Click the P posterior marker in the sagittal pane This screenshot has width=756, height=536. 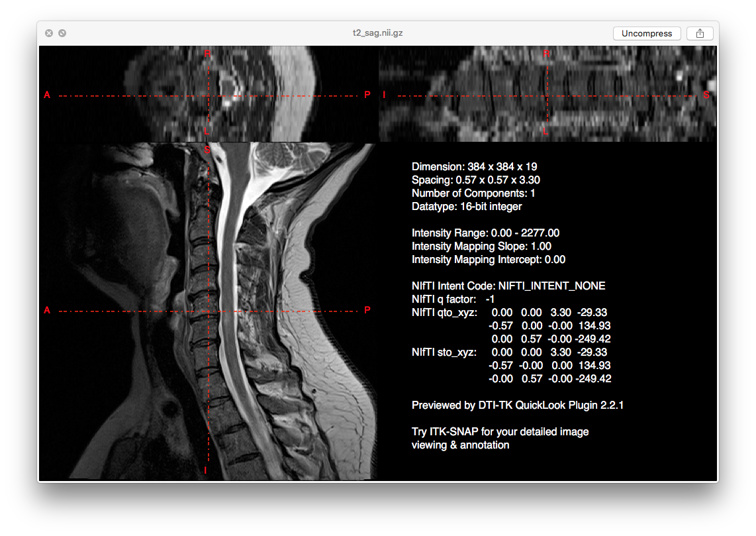(x=368, y=309)
